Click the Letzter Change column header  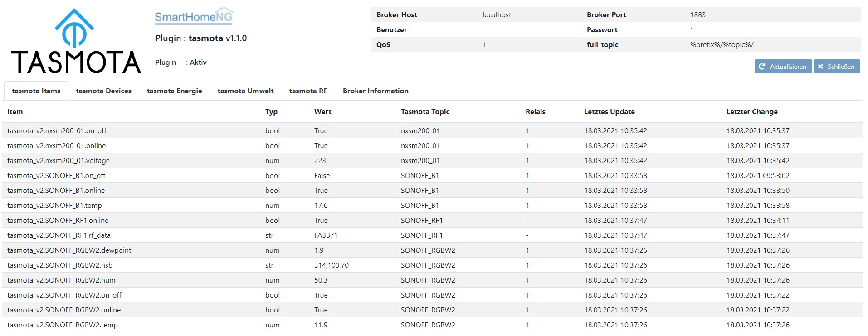tap(752, 112)
